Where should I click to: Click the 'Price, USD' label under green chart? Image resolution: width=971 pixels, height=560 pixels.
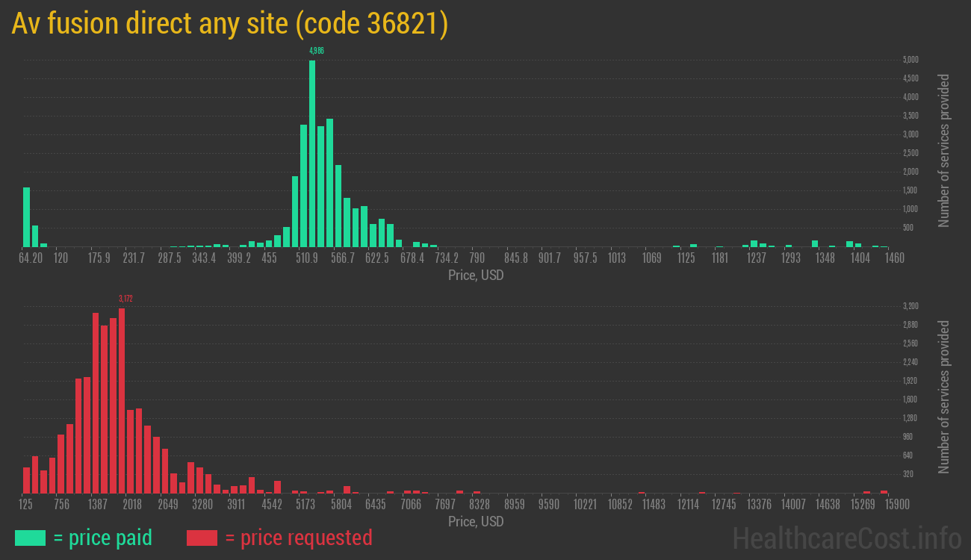476,275
